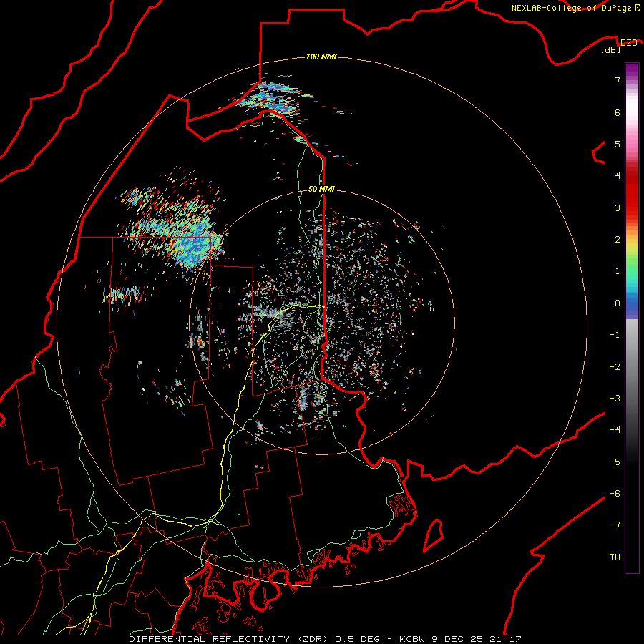
Task: Click the TH legend label
Action: [615, 557]
